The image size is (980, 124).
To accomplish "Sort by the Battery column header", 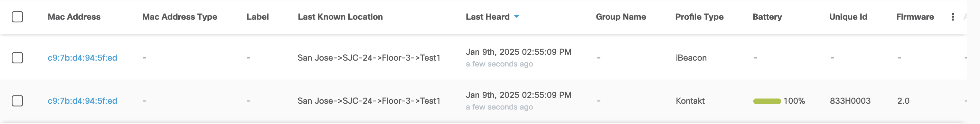I will pos(767,17).
